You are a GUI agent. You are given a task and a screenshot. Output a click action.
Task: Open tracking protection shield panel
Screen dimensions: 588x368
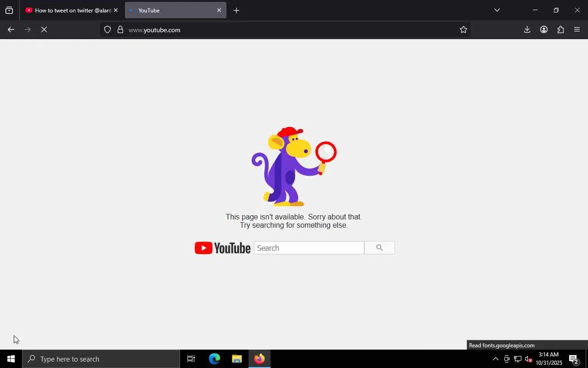point(107,30)
